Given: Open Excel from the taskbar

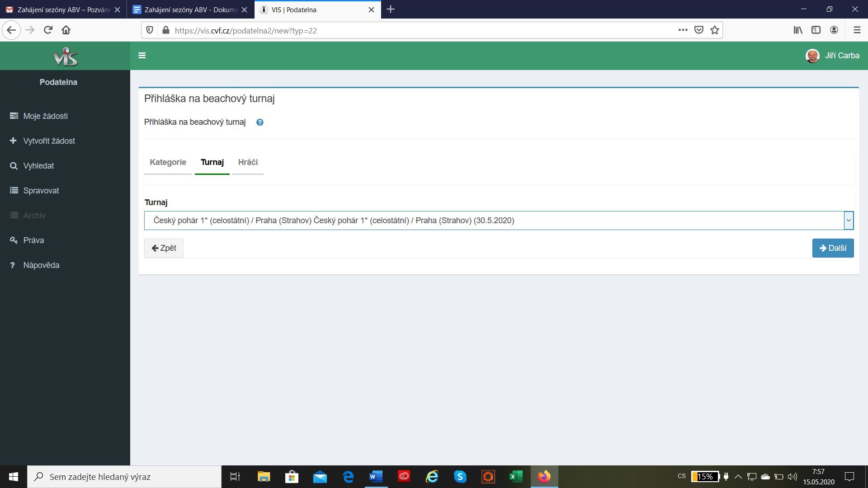Looking at the screenshot, I should tap(516, 477).
